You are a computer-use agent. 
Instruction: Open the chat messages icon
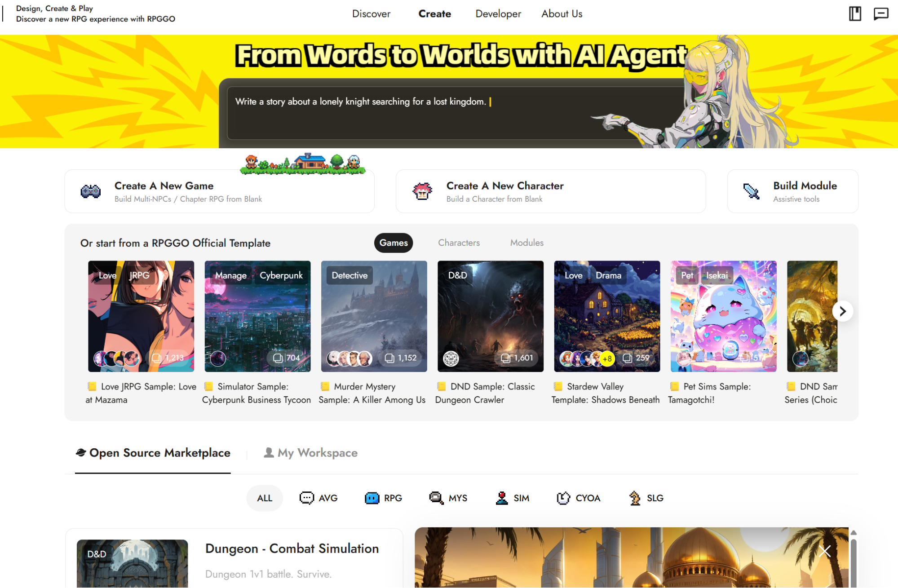[880, 14]
